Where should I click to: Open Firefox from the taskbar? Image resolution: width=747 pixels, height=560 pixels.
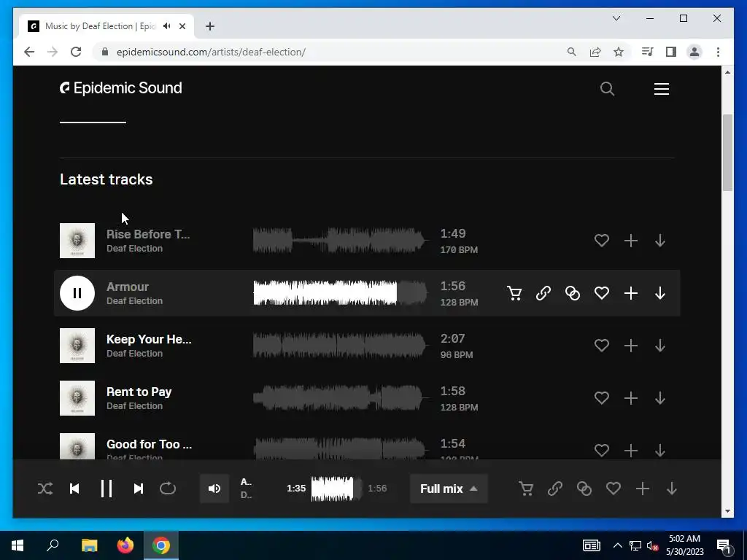125,545
